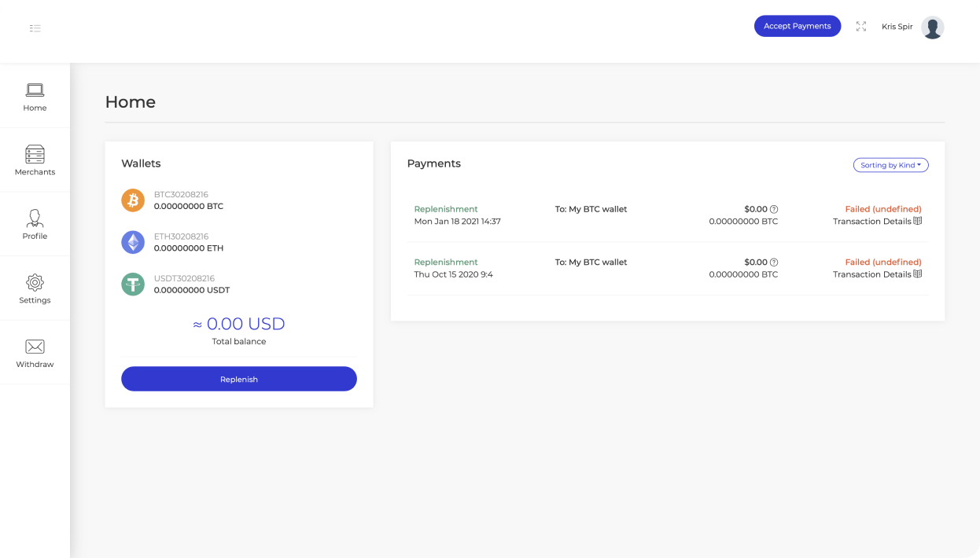Expand the Sorting by Kind dropdown
The image size is (980, 558).
tap(890, 165)
